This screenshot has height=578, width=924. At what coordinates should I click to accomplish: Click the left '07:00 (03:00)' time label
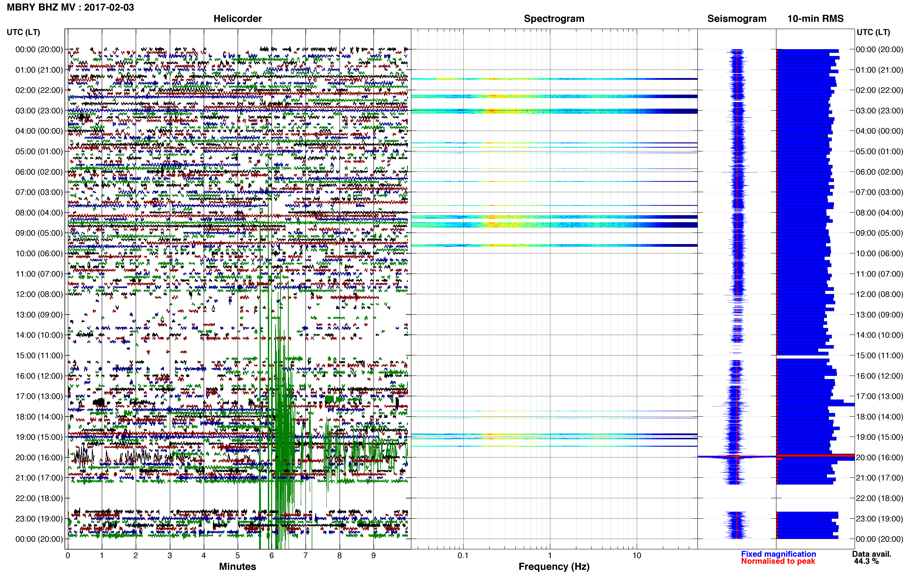[x=39, y=192]
